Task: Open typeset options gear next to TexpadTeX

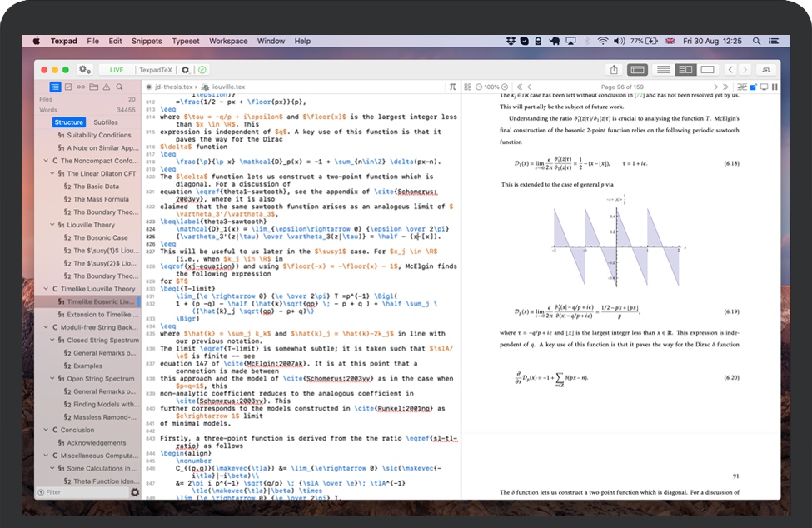Action: 186,70
